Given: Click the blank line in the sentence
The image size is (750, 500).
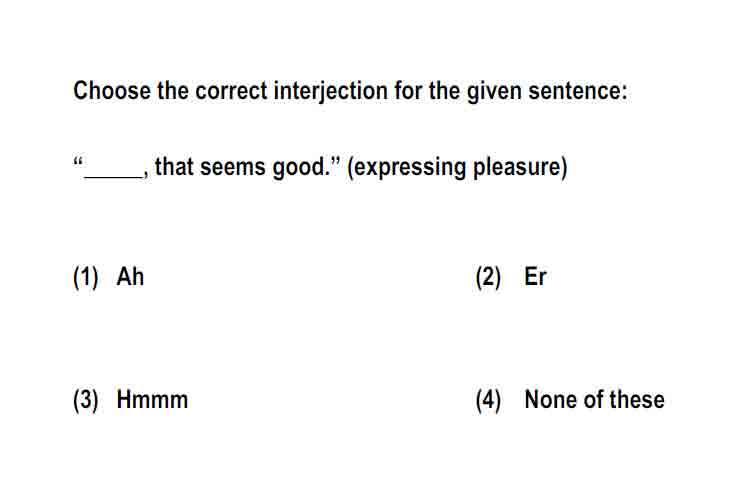Looking at the screenshot, I should 114,176.
